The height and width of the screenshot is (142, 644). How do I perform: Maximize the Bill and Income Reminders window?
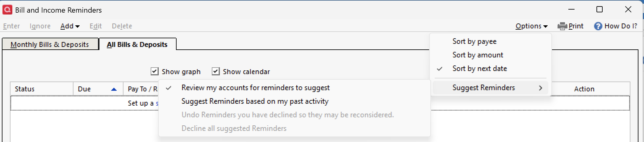point(599,10)
